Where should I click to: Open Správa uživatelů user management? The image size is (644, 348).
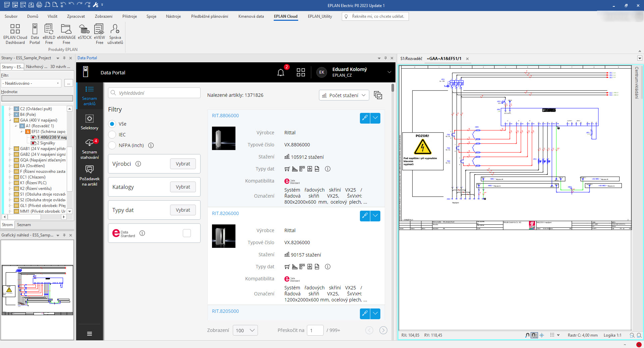click(x=115, y=34)
